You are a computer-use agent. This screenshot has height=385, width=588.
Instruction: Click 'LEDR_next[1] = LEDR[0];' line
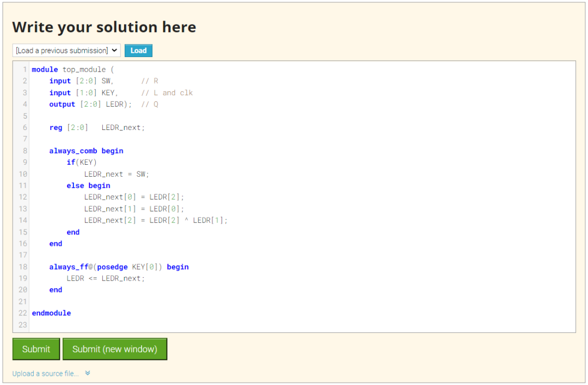point(134,209)
